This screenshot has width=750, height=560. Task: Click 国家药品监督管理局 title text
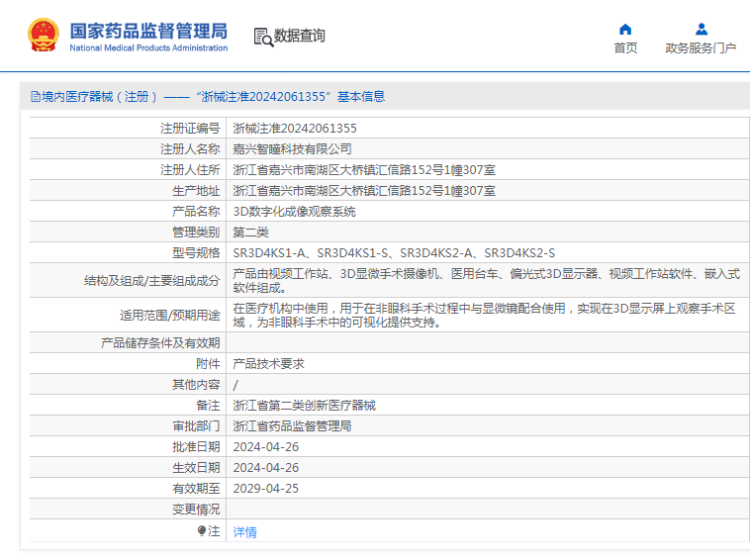148,31
